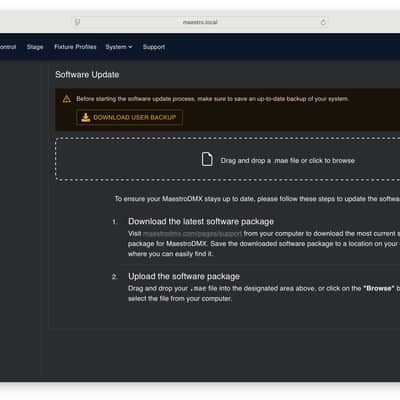Expand the System menu chevron arrow
Image resolution: width=400 pixels, height=400 pixels.
130,47
